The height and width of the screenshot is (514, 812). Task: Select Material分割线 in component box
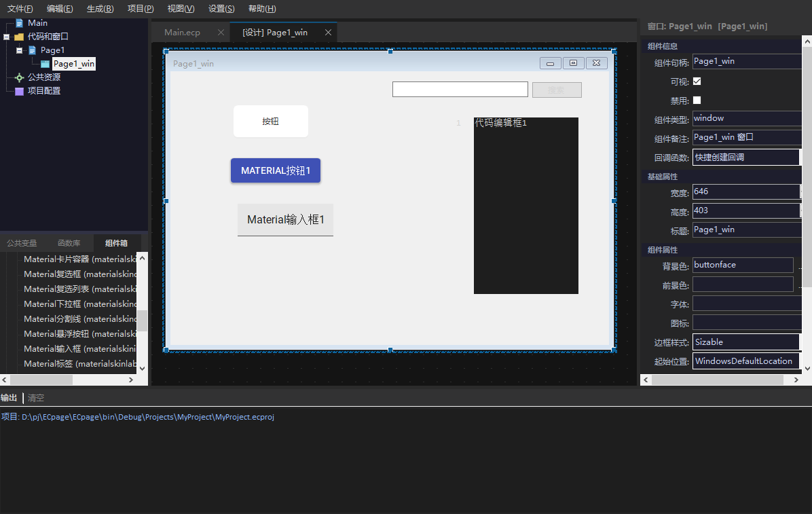click(79, 319)
